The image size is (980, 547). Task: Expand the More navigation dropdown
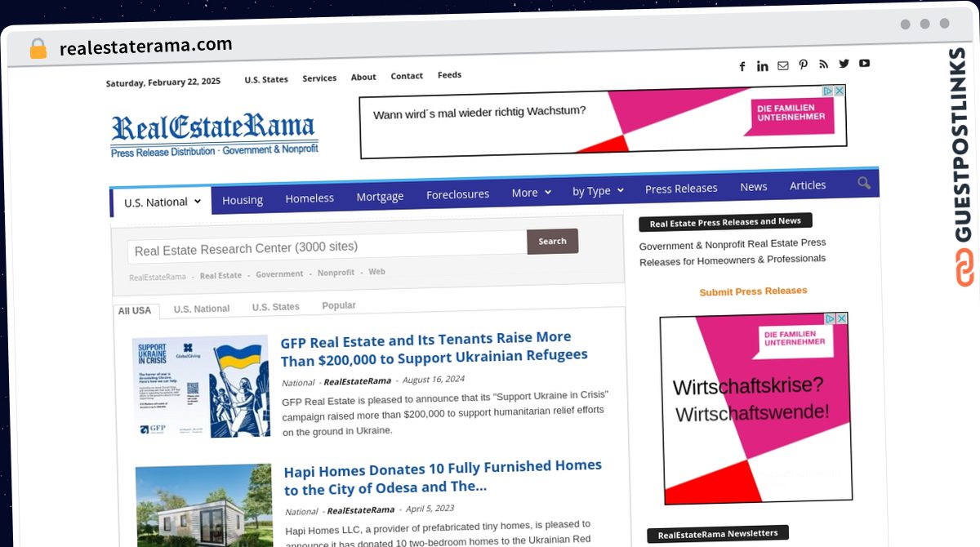(531, 193)
